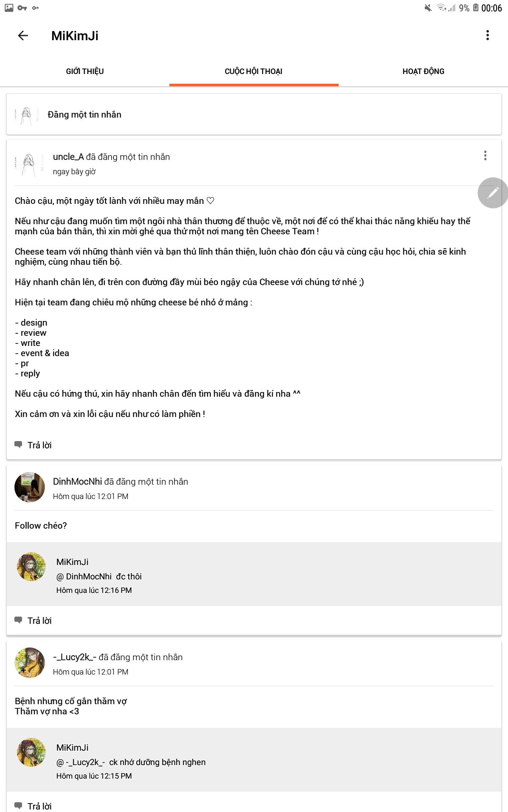Tap the back arrow next to MiKimJi
The width and height of the screenshot is (508, 812).
tap(23, 36)
